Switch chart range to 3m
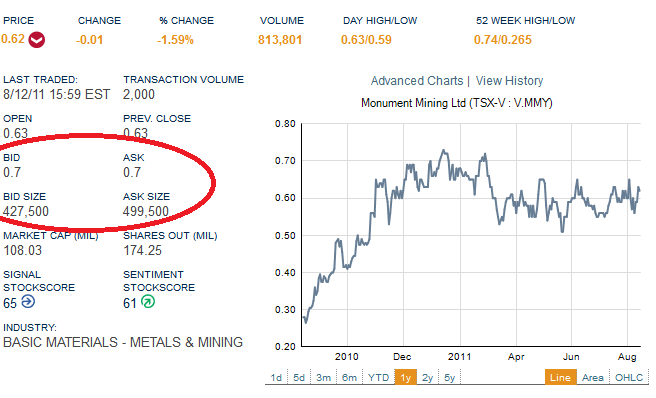This screenshot has height=398, width=656. (323, 377)
